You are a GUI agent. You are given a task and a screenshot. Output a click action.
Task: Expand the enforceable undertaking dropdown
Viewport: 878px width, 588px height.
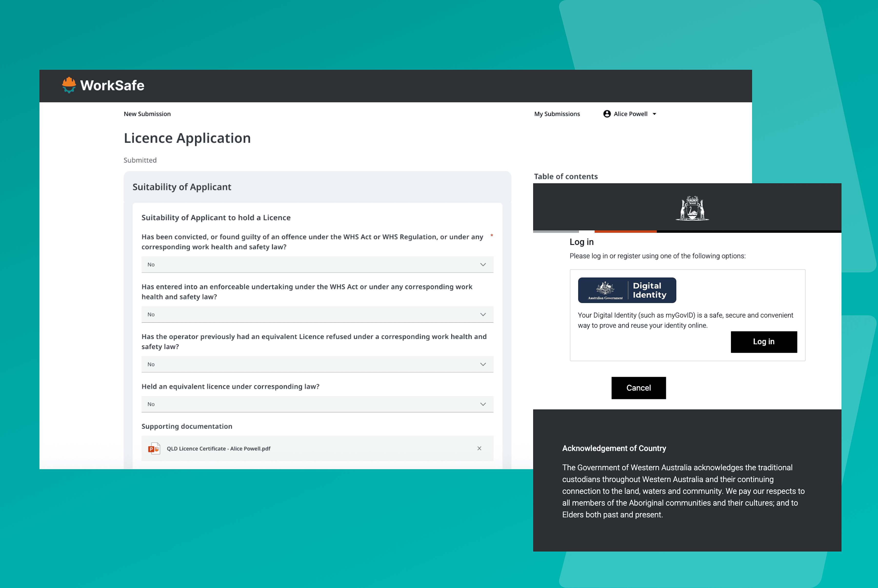[x=317, y=314]
